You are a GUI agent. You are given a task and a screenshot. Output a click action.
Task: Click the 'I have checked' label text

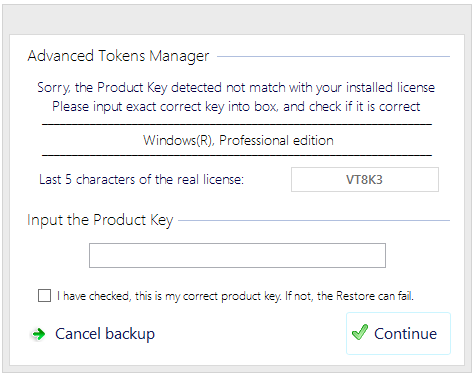pos(235,296)
